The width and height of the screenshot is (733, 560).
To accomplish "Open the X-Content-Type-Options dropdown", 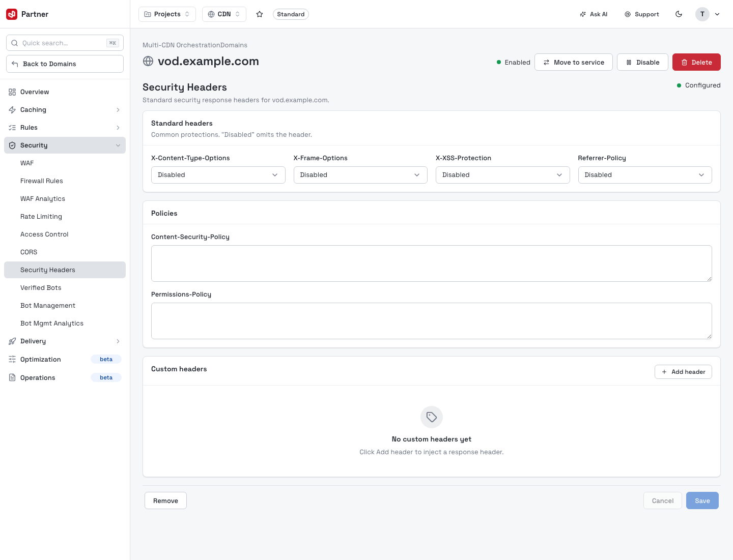I will [218, 175].
